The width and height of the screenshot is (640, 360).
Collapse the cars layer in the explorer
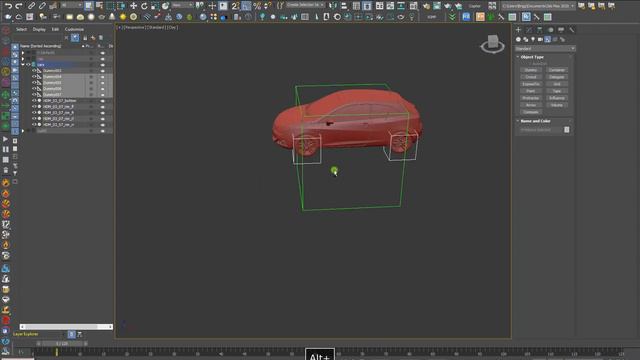point(23,64)
